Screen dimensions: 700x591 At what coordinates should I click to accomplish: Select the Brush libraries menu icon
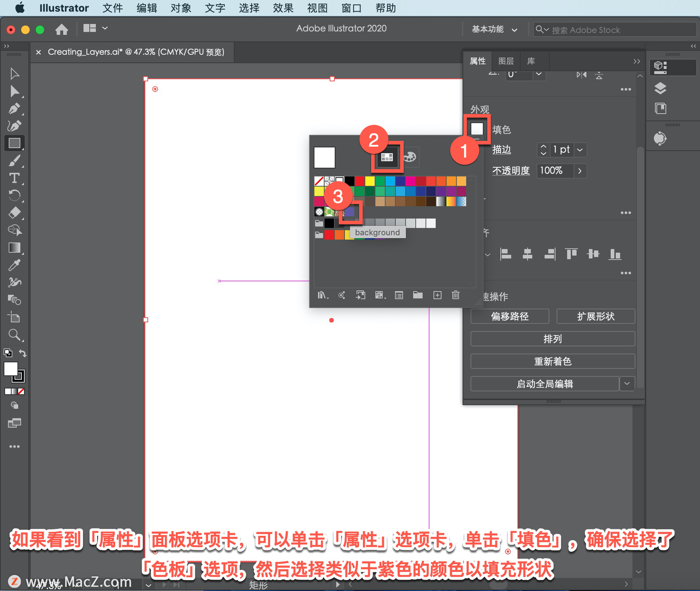coord(322,295)
